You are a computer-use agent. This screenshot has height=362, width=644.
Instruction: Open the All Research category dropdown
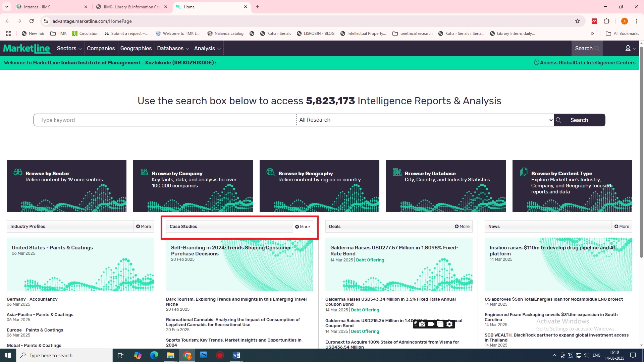[x=425, y=120]
